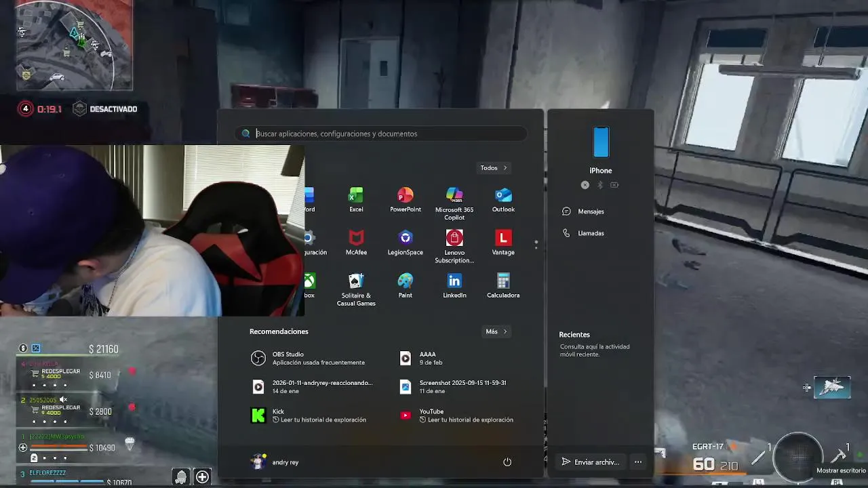This screenshot has height=488, width=868.
Task: Launch the Paint app
Action: [x=406, y=285]
